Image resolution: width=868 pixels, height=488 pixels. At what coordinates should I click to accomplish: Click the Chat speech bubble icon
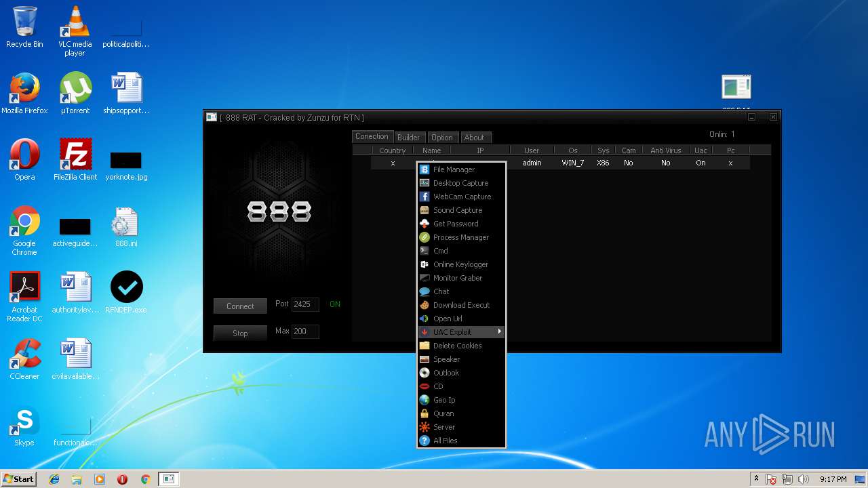(425, 291)
